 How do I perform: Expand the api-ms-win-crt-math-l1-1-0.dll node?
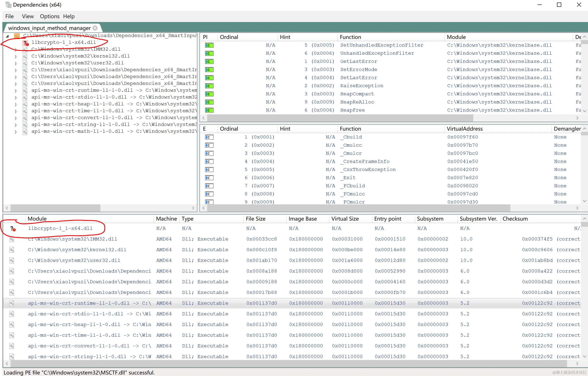[x=16, y=132]
